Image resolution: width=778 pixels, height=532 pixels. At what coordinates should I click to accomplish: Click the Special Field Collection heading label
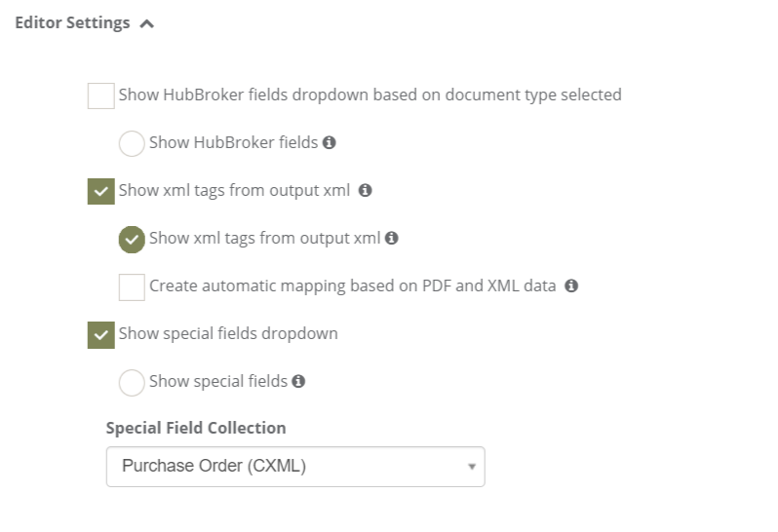click(x=196, y=428)
